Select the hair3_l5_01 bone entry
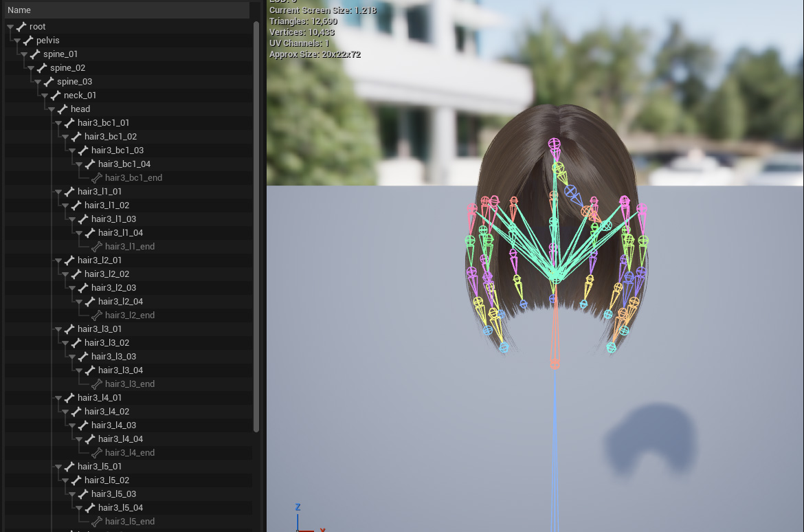This screenshot has height=532, width=804. [99, 467]
